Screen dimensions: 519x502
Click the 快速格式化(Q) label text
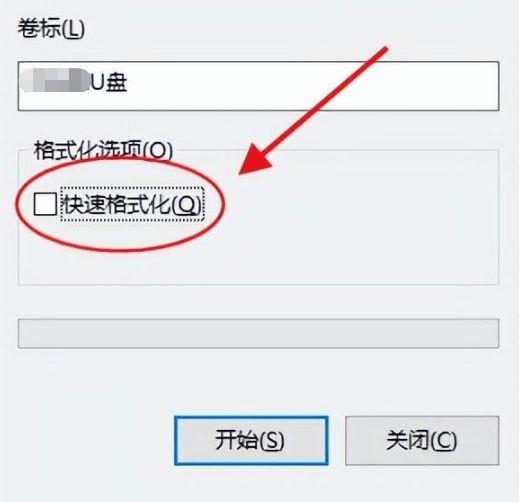(x=132, y=204)
